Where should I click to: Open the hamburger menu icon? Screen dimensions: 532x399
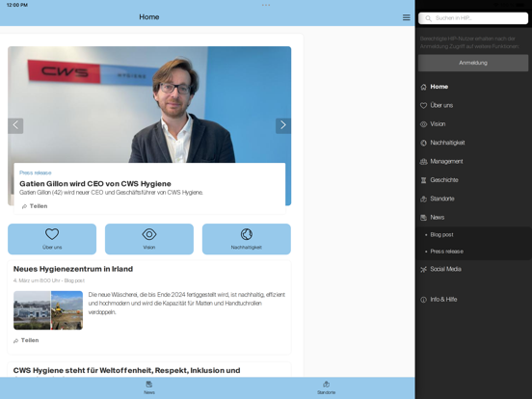(x=406, y=17)
